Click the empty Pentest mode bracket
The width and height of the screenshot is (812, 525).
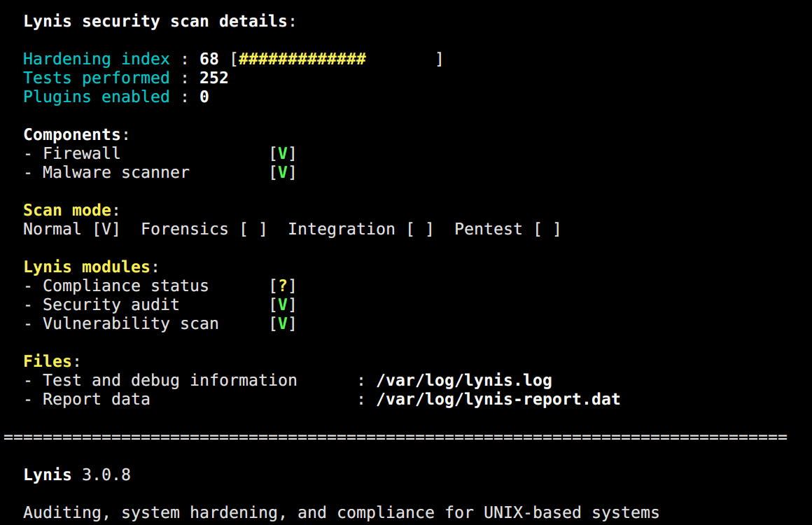(547, 230)
